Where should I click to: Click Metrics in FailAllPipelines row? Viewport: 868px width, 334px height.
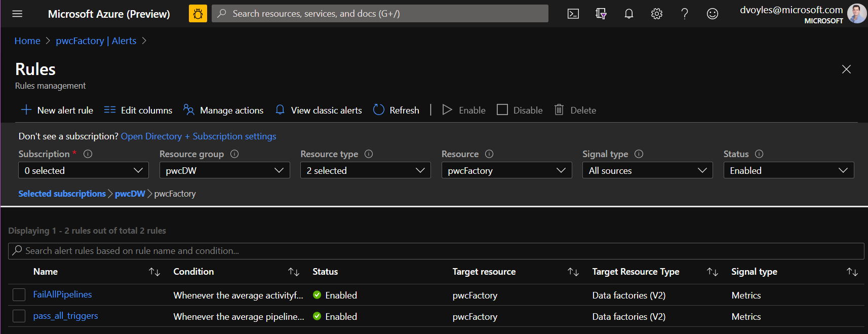746,295
